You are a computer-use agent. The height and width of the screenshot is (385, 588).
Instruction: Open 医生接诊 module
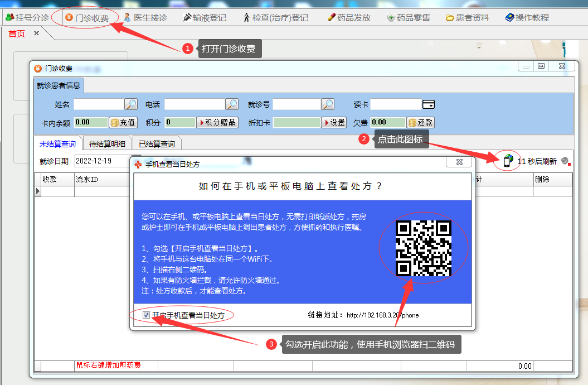pos(145,18)
